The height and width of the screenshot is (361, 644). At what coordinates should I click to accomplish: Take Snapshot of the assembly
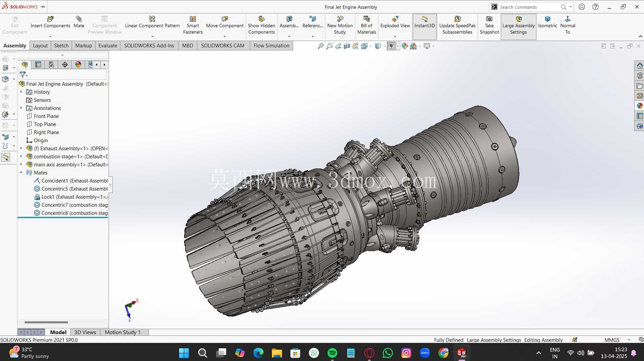(x=489, y=25)
